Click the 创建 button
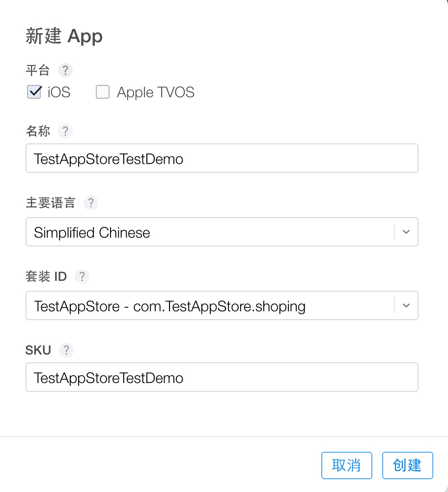 pos(407,465)
